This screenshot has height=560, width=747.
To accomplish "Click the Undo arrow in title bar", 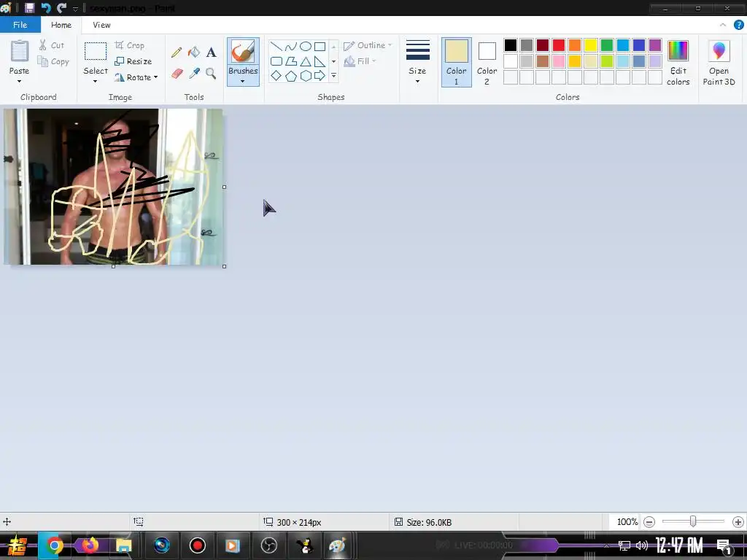I will 46,7.
